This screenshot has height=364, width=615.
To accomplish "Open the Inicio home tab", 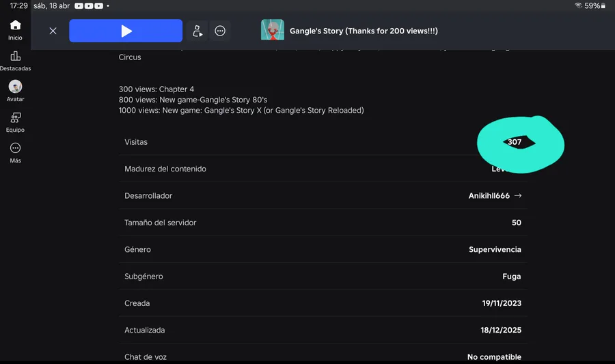I will (x=15, y=30).
